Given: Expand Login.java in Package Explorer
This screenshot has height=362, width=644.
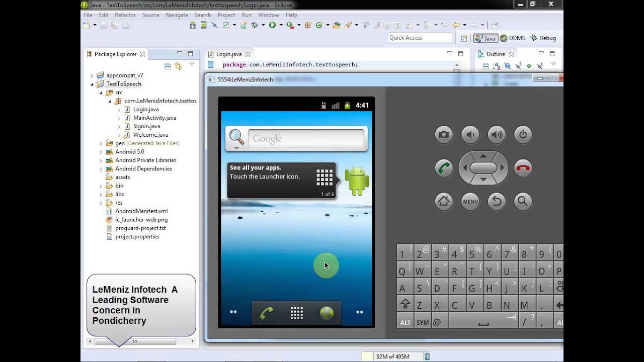Looking at the screenshot, I should click(119, 110).
